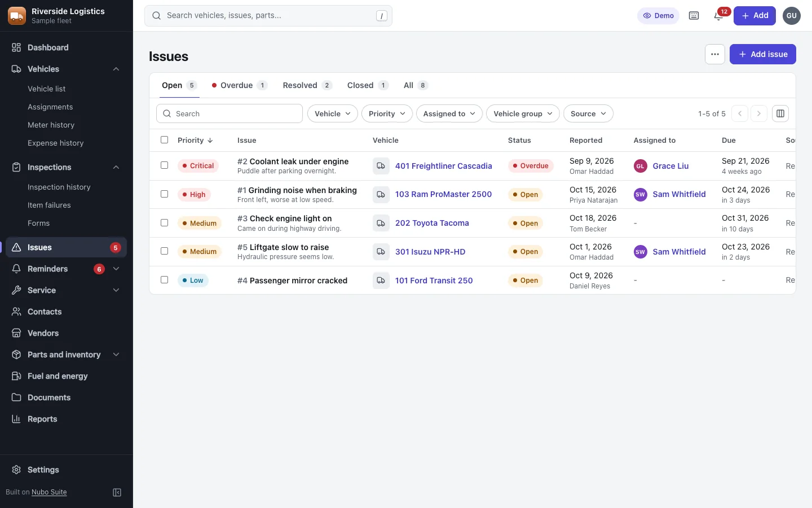
Task: Click the three-dot more options button
Action: (x=715, y=54)
